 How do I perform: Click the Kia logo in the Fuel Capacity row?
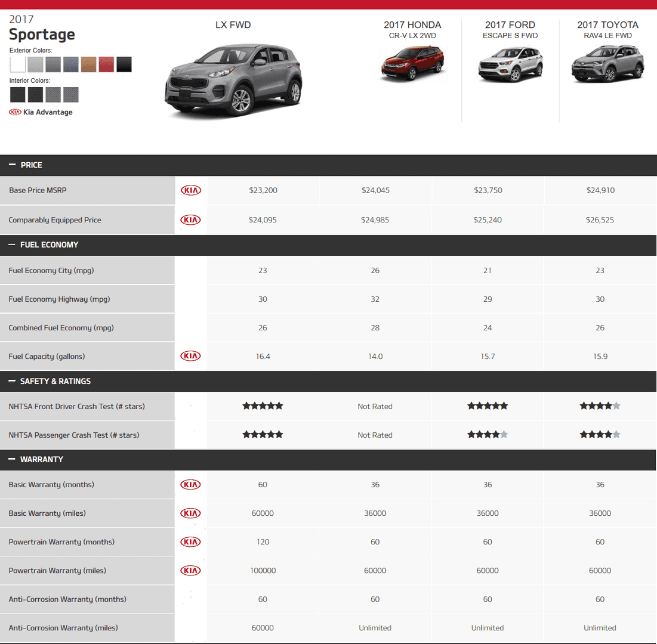point(190,356)
